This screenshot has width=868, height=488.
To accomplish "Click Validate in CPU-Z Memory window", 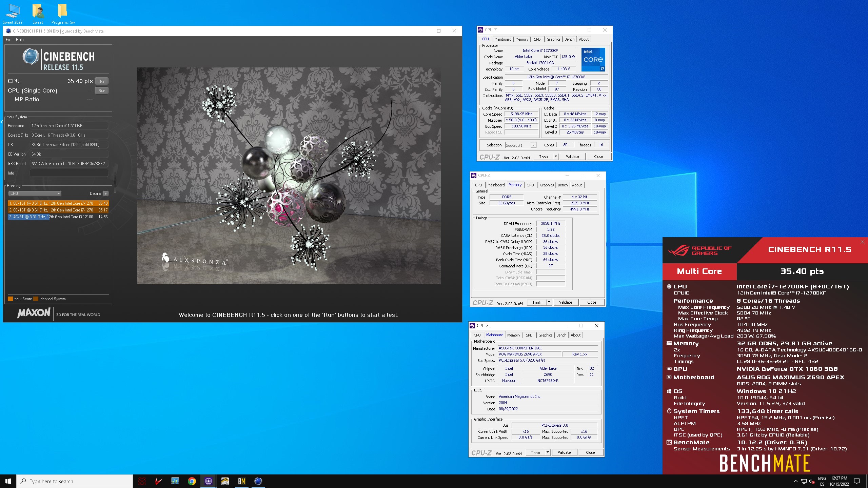I will (566, 302).
